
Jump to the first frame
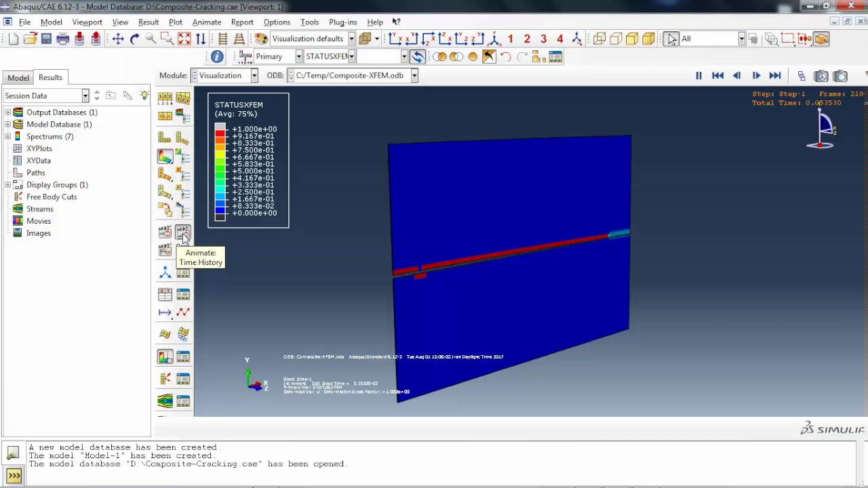tap(717, 76)
